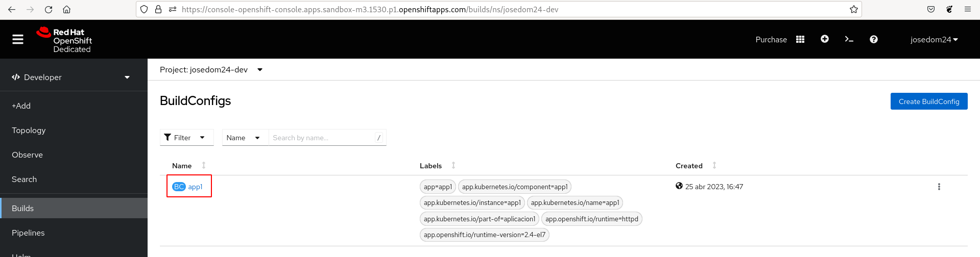The image size is (980, 257).
Task: Click the Search by name input field
Action: pos(322,138)
